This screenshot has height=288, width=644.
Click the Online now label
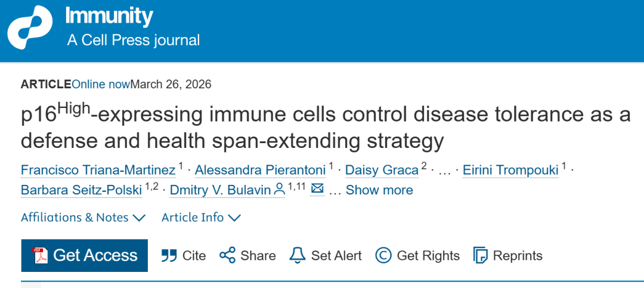(x=101, y=84)
